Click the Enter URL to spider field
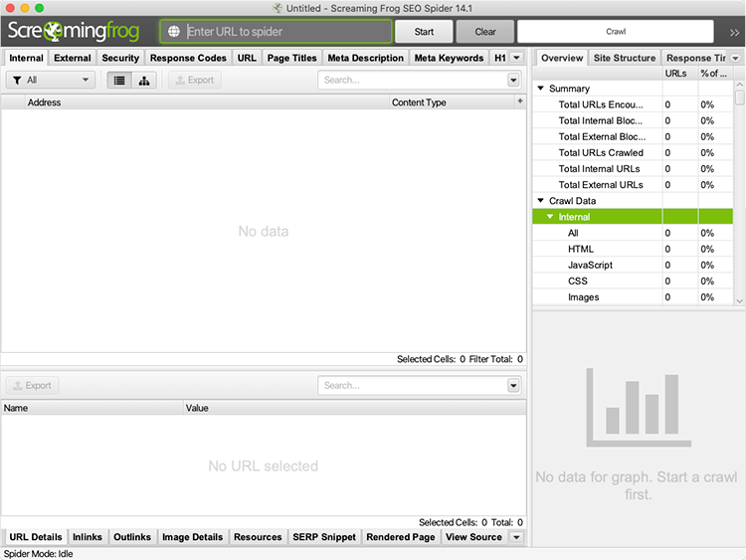The image size is (746, 560). click(283, 32)
